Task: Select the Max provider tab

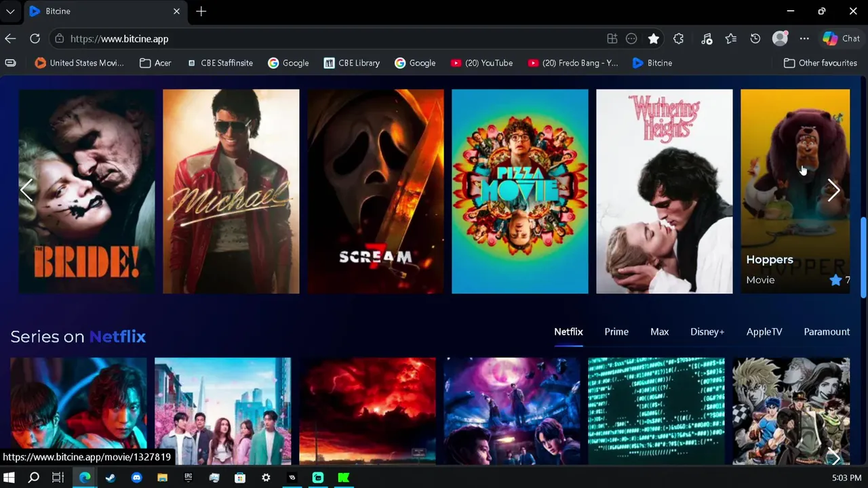Action: pyautogui.click(x=660, y=331)
